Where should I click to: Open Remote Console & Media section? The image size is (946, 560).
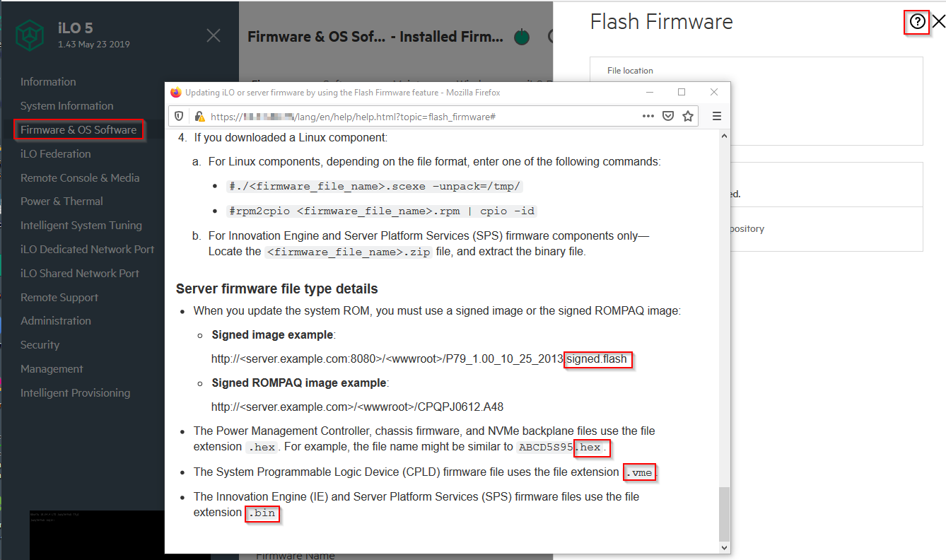click(80, 178)
